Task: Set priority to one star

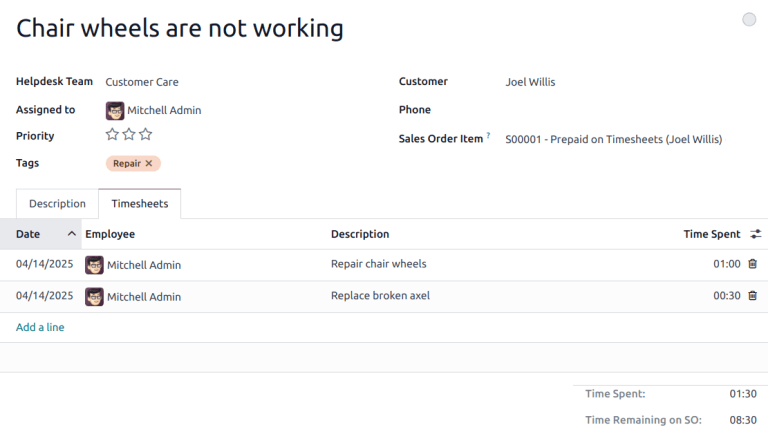Action: [112, 135]
